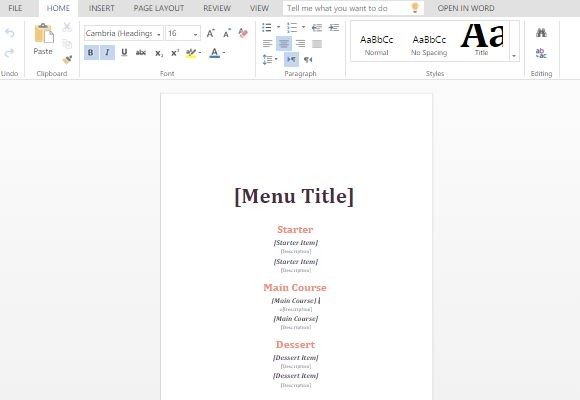This screenshot has width=580, height=400.
Task: Toggle Bold formatting
Action: (x=91, y=53)
